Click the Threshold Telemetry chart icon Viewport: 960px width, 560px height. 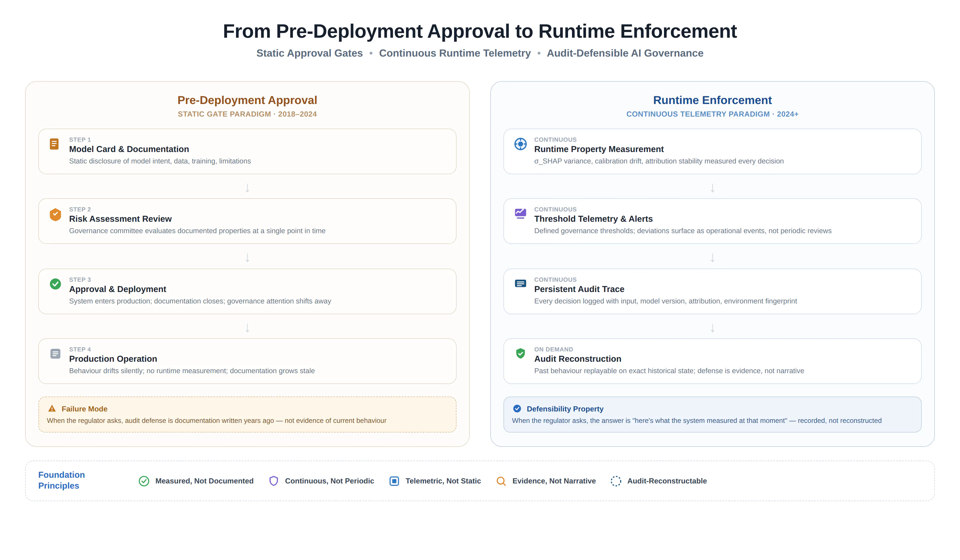click(520, 214)
